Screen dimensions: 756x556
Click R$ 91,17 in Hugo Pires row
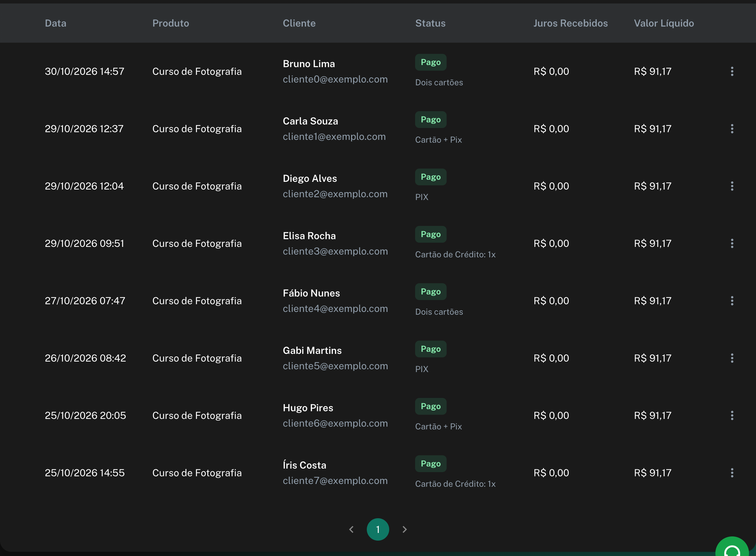[653, 415]
